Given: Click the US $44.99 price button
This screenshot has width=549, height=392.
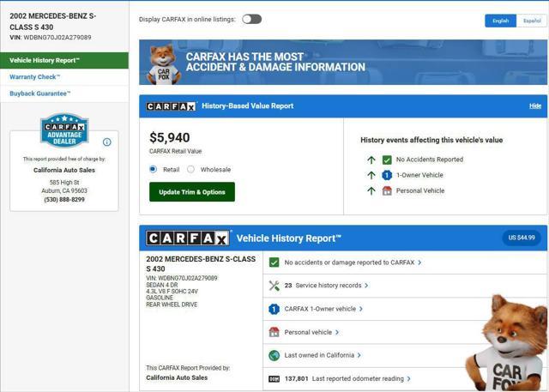Looking at the screenshot, I should pos(522,238).
